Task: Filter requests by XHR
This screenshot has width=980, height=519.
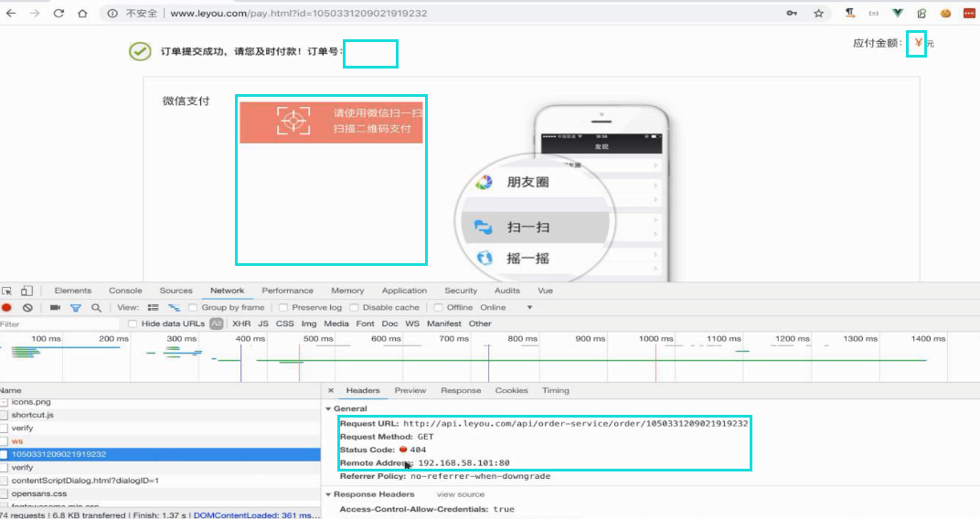Action: pos(241,323)
